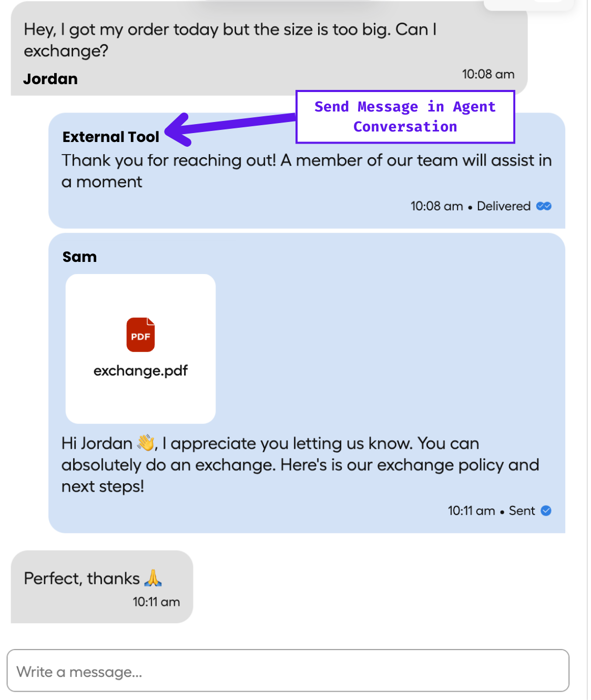Click the waving hand emoji
This screenshot has width=591, height=700.
146,443
